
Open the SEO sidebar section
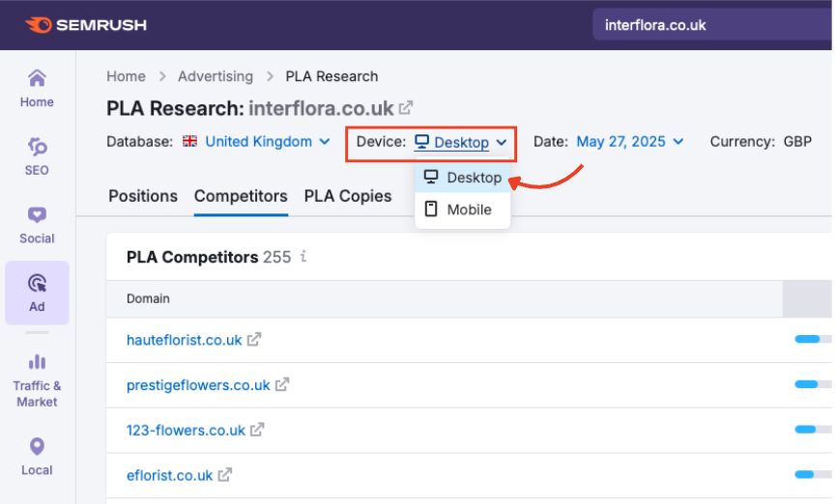(x=37, y=155)
